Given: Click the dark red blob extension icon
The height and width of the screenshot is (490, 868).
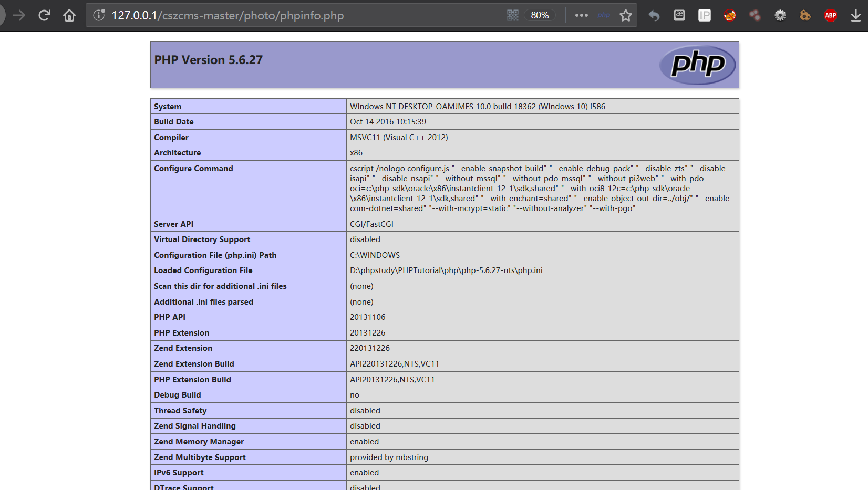Looking at the screenshot, I should pyautogui.click(x=755, y=15).
